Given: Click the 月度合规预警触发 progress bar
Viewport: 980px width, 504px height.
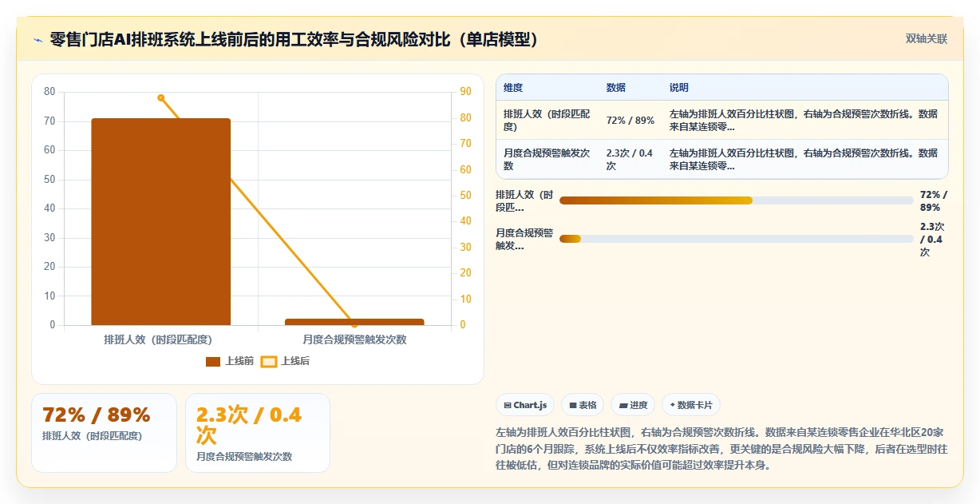Looking at the screenshot, I should (x=736, y=239).
